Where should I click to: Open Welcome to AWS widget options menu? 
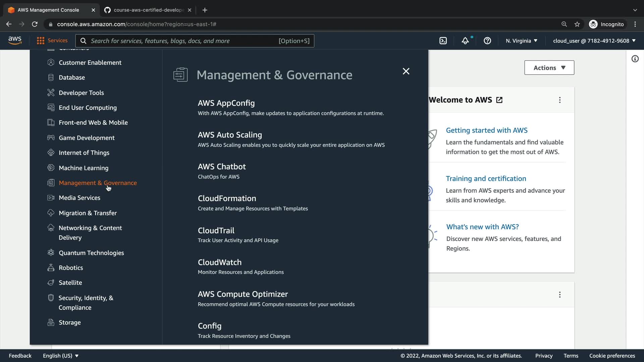tap(559, 100)
